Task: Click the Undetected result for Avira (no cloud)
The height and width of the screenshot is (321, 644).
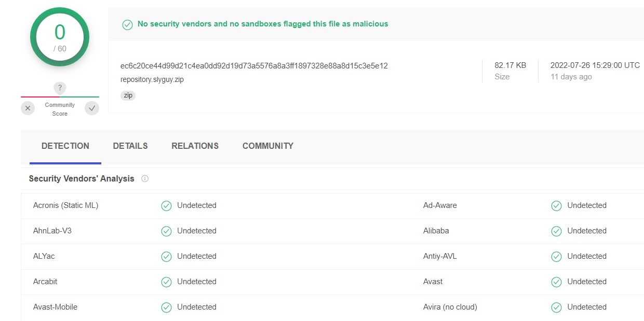Action: pyautogui.click(x=587, y=307)
